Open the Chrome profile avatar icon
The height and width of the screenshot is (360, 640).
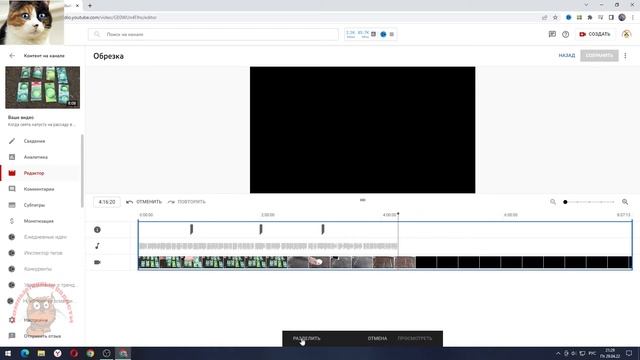622,18
